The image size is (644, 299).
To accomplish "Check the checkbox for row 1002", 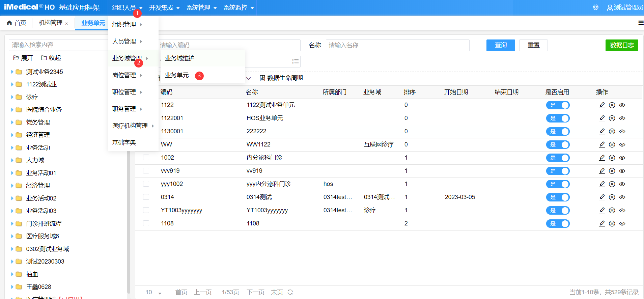I will 146,157.
